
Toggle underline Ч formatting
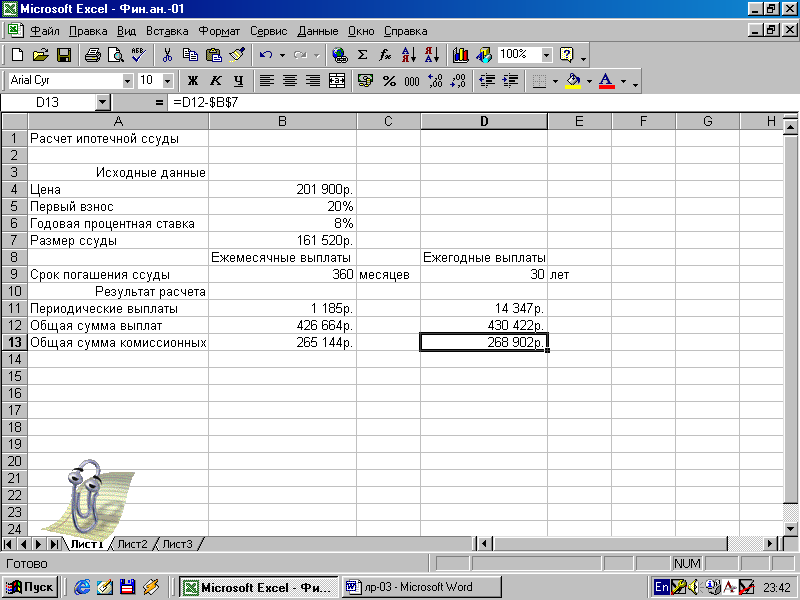239,81
